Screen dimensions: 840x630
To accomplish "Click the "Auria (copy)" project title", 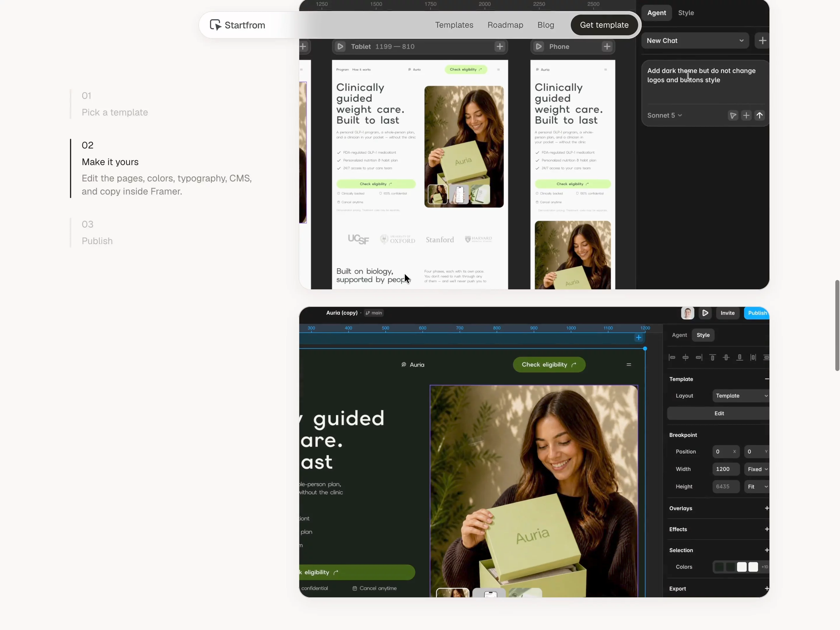I will tap(342, 313).
